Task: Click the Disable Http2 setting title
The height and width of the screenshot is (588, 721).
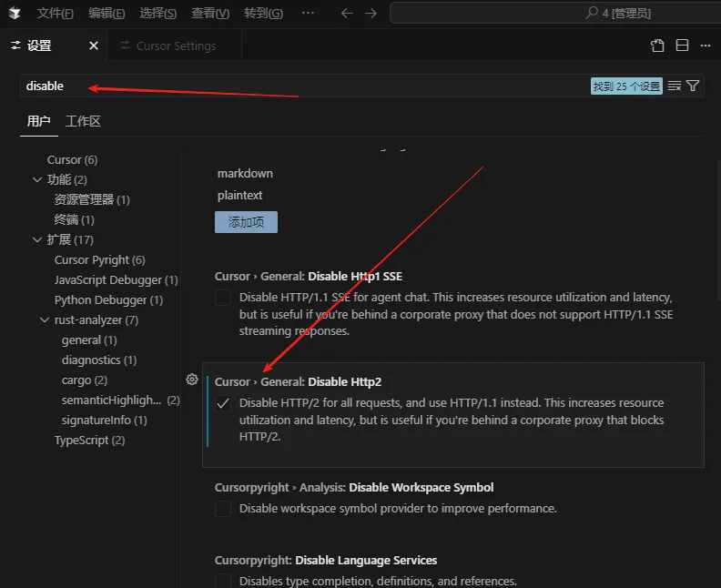Action: coord(298,381)
